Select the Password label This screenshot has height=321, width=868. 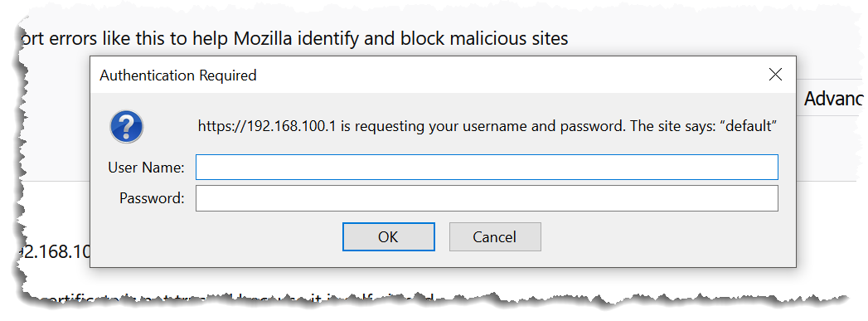(152, 198)
